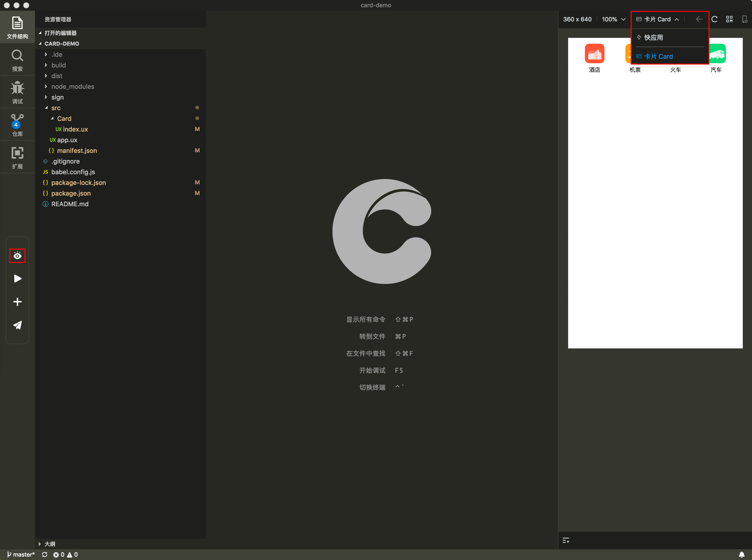Click the master branch in the status bar
This screenshot has width=752, height=560.
[21, 555]
